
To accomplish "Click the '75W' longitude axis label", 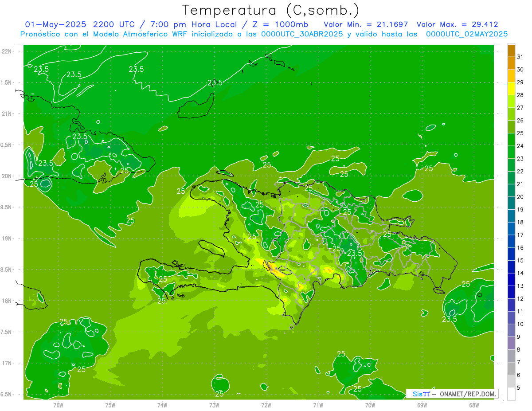I will click(110, 405).
